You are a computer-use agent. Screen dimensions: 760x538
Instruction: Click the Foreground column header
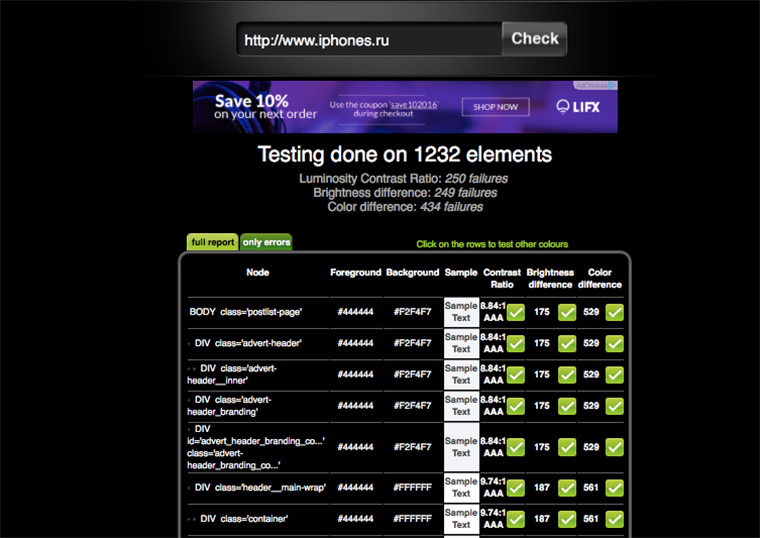pos(356,272)
